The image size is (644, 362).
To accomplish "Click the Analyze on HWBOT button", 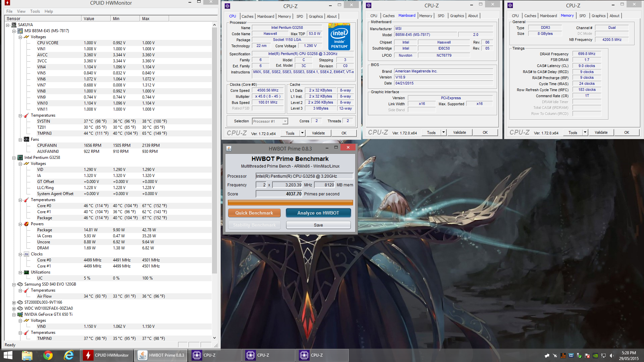I will pos(318,213).
